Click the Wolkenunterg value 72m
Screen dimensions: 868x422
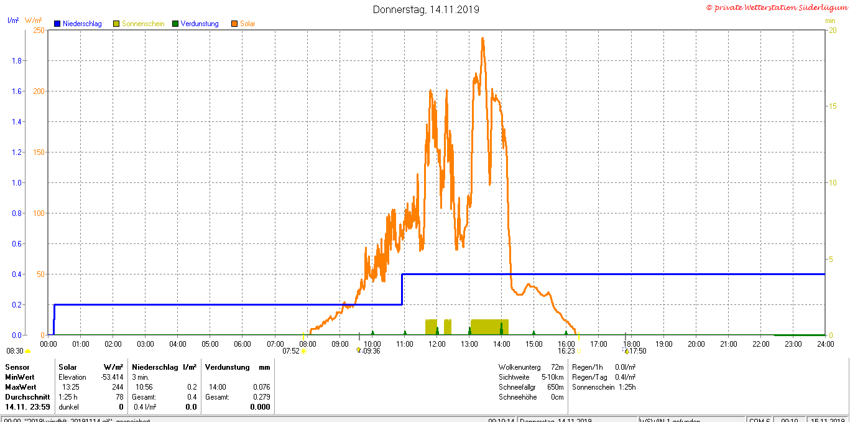click(556, 367)
